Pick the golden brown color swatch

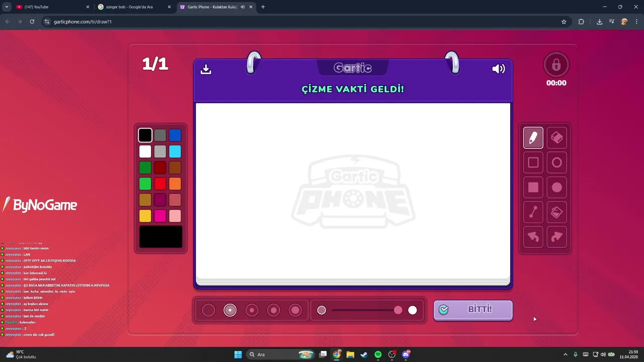(145, 200)
